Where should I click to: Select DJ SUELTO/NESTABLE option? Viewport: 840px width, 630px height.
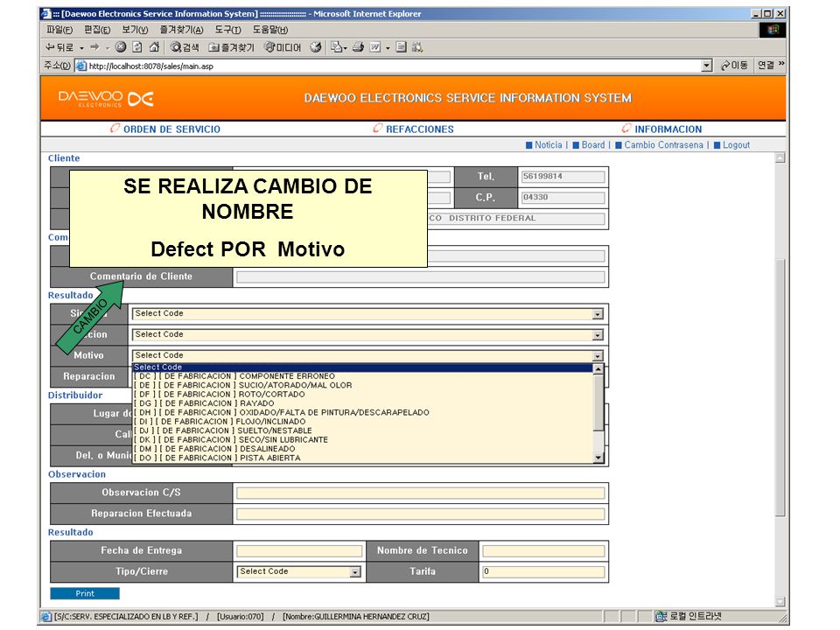362,430
